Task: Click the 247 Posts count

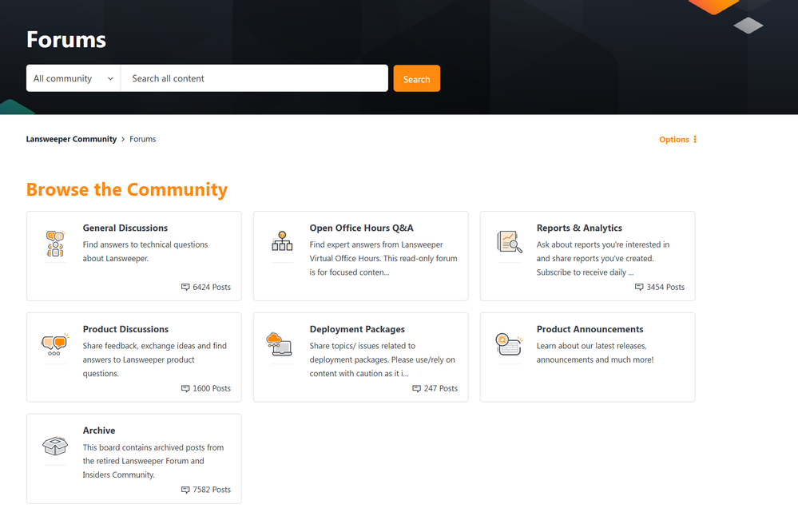Action: click(x=441, y=388)
